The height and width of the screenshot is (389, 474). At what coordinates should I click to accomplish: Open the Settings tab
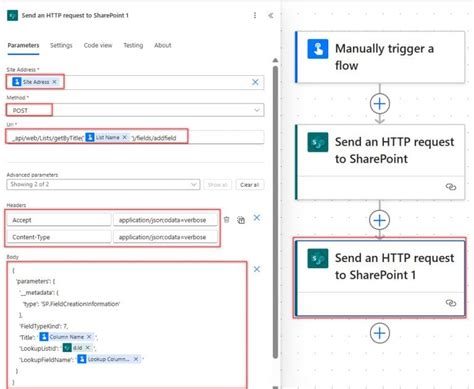(x=61, y=45)
